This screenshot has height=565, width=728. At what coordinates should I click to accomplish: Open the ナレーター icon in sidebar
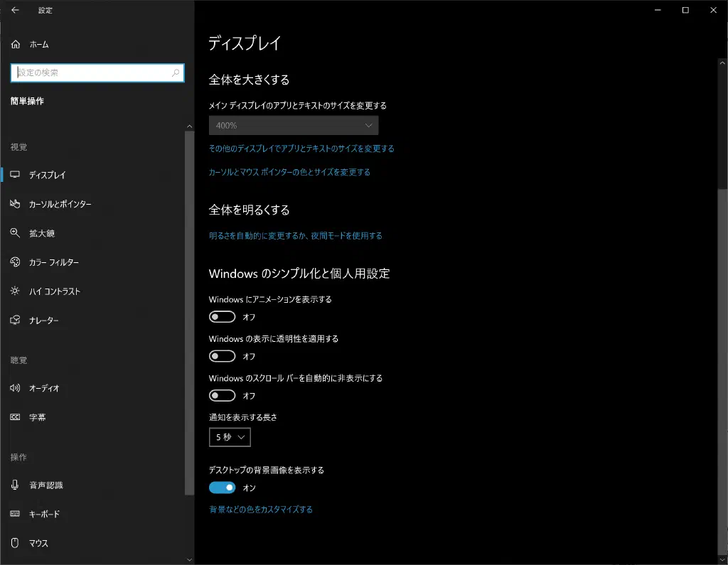point(16,321)
